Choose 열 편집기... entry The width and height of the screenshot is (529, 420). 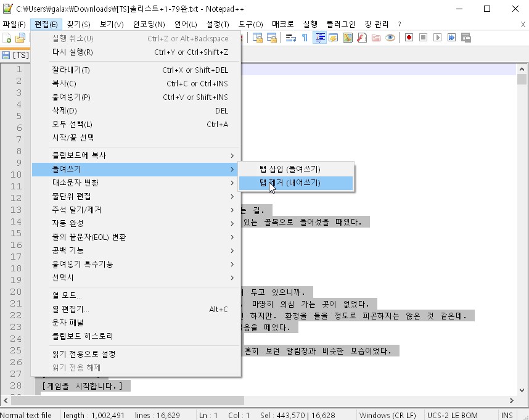point(136,309)
